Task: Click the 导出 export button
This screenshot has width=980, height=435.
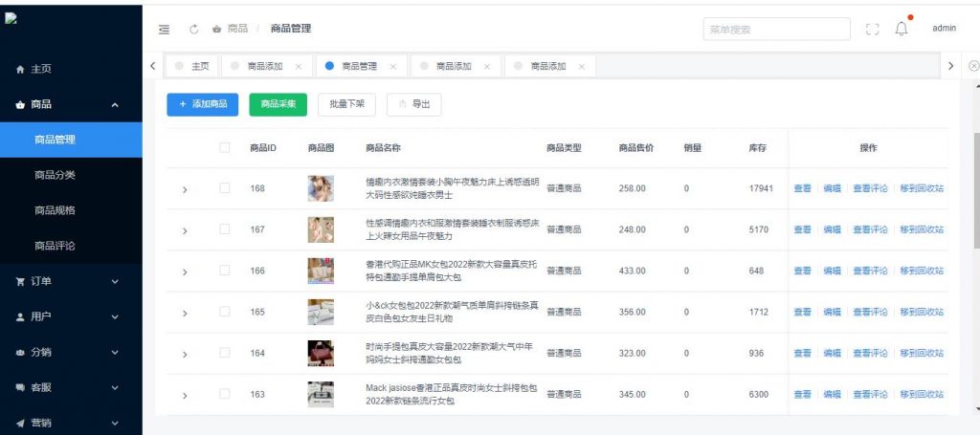Action: [413, 104]
